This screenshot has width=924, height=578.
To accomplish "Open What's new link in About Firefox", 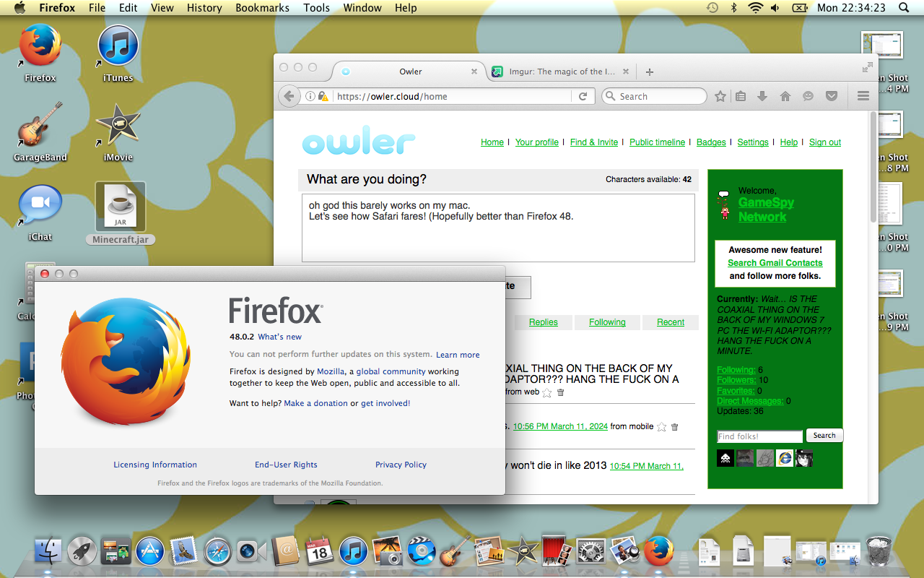I will pos(279,337).
